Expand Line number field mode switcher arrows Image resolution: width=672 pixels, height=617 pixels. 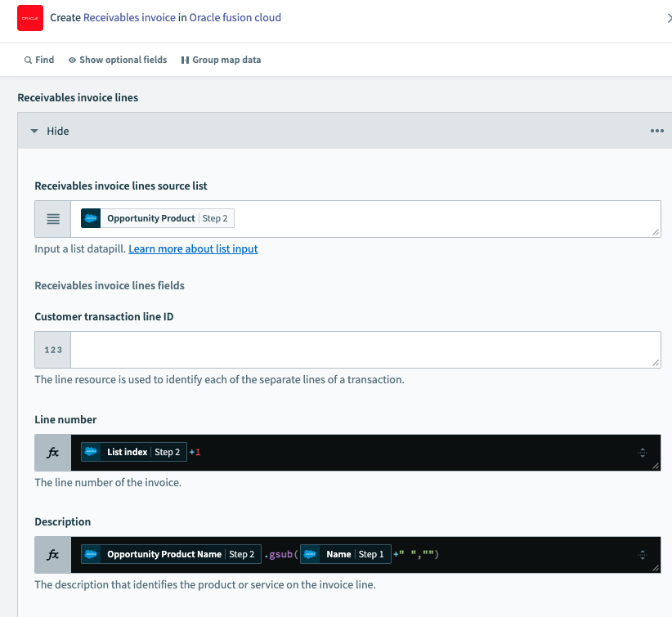coord(643,453)
